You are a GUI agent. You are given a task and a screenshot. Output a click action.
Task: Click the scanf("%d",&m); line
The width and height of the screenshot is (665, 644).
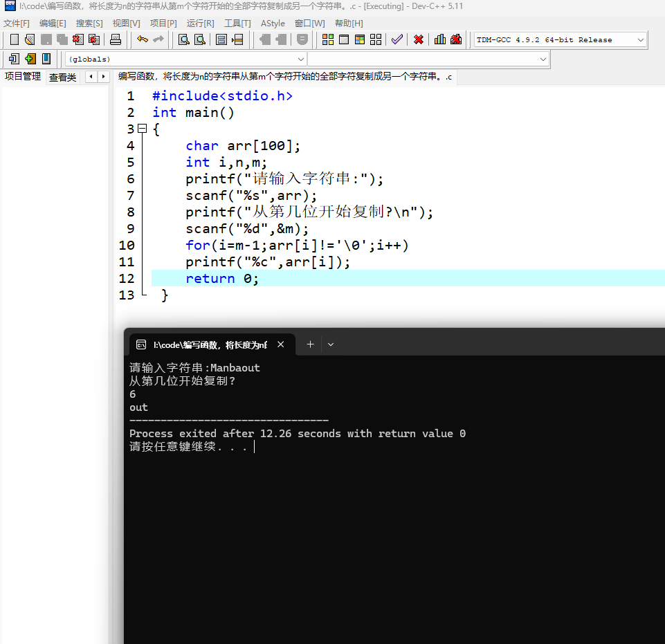247,229
